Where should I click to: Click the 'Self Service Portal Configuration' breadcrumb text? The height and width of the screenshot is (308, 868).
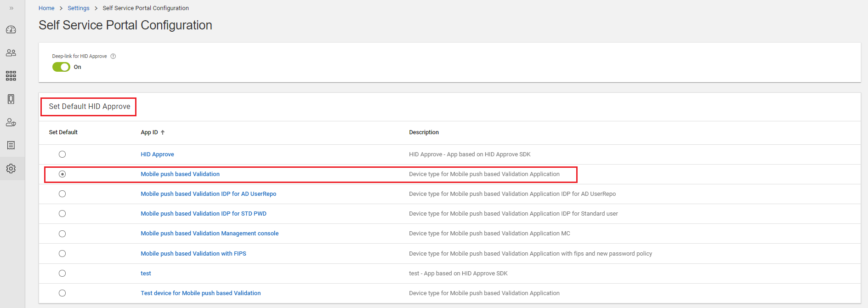(146, 8)
